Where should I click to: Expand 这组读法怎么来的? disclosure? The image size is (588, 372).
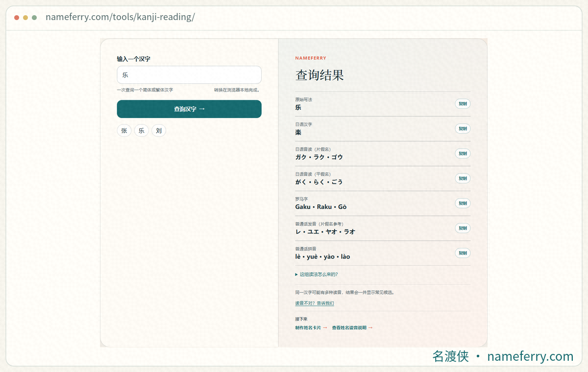(317, 275)
